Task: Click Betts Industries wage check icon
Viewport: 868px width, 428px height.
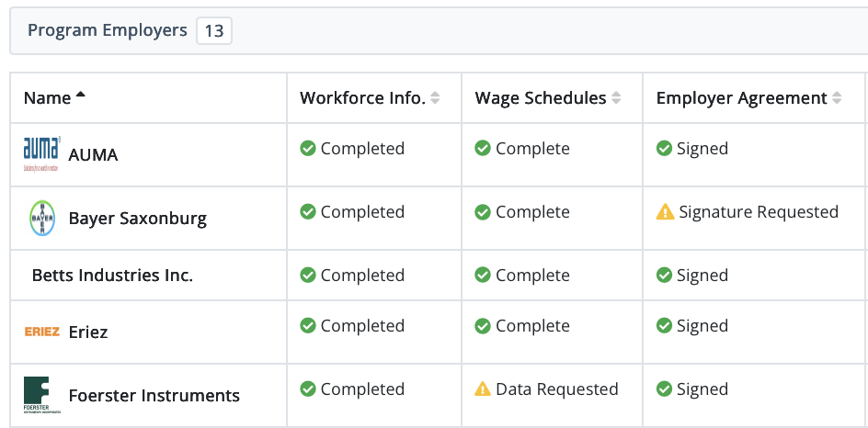Action: point(483,275)
